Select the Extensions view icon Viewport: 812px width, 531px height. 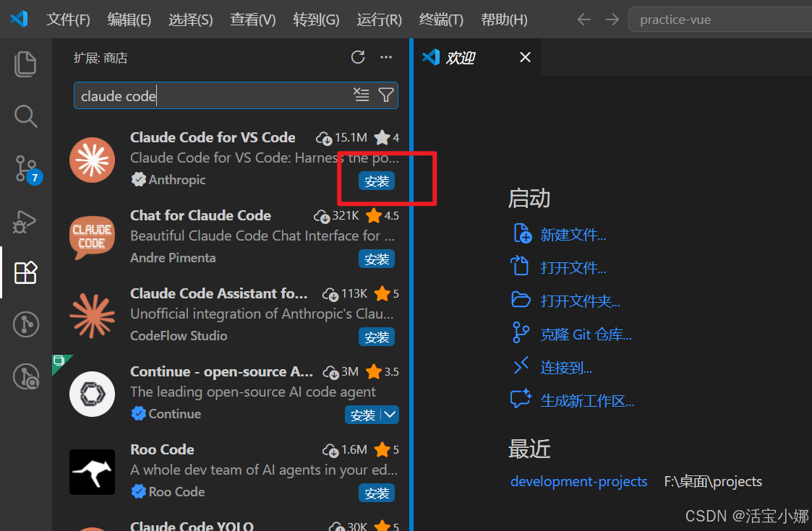[25, 272]
